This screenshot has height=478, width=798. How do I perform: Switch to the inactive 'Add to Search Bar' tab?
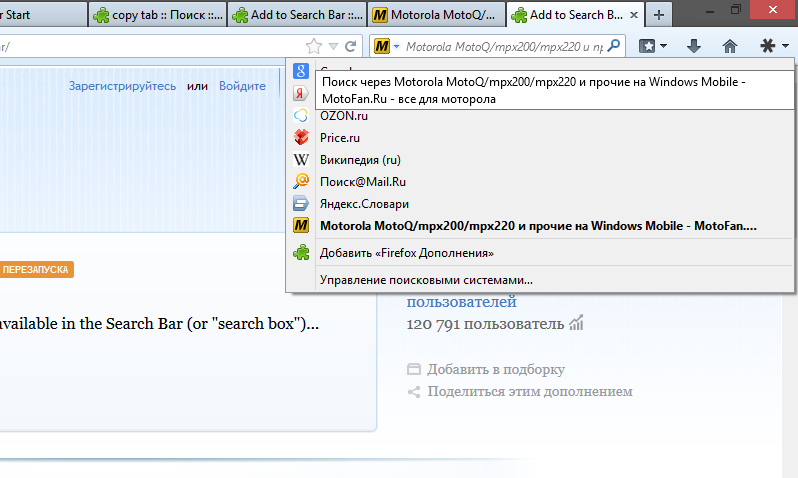(297, 15)
